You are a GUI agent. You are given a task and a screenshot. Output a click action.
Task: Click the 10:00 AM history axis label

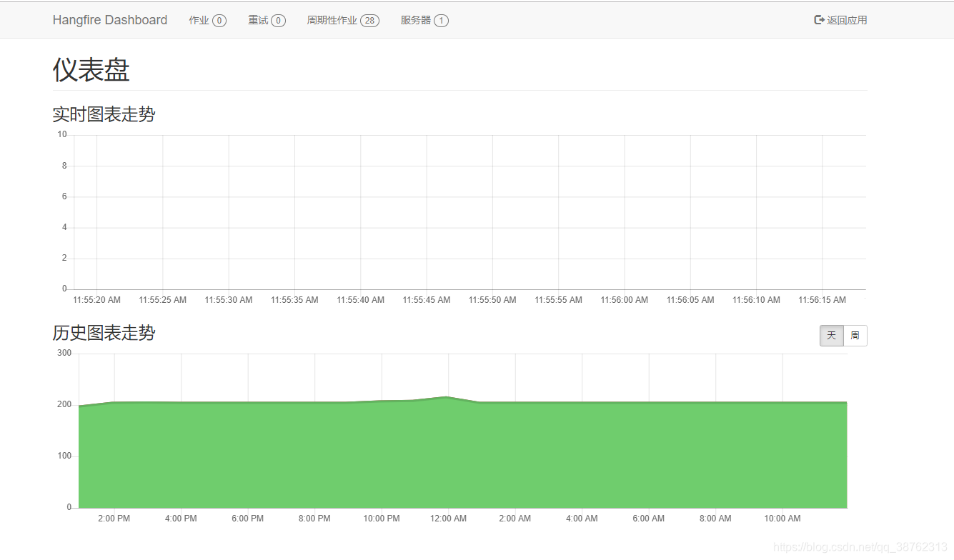(x=782, y=519)
